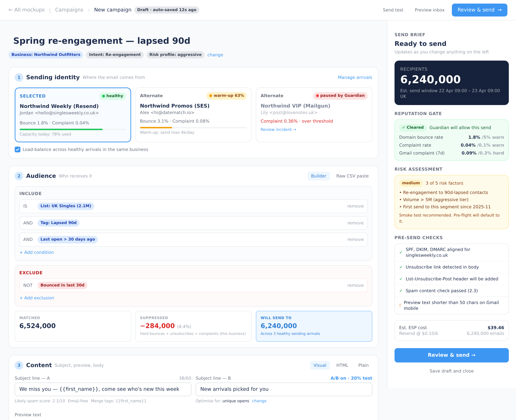516x420 pixels.
Task: Click the step 3 Content number badge
Action: pyautogui.click(x=19, y=365)
